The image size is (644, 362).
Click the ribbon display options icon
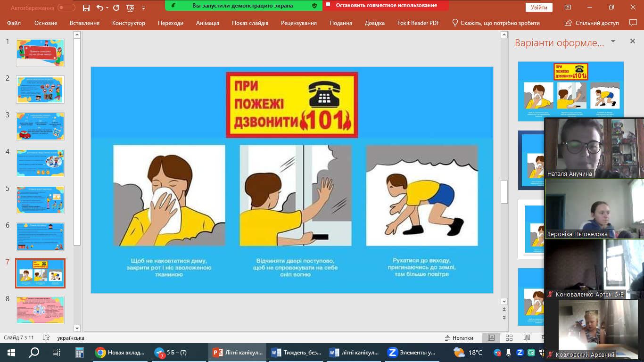[x=568, y=8]
